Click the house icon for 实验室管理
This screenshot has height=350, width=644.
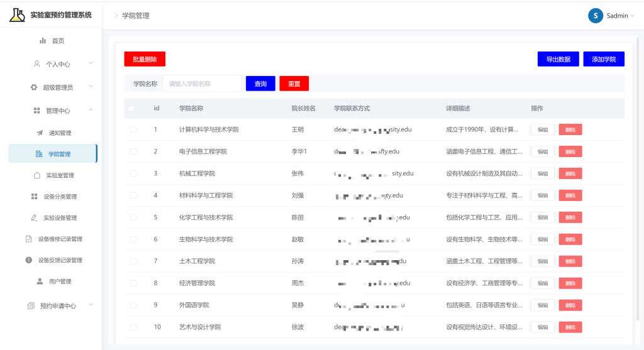[x=37, y=175]
